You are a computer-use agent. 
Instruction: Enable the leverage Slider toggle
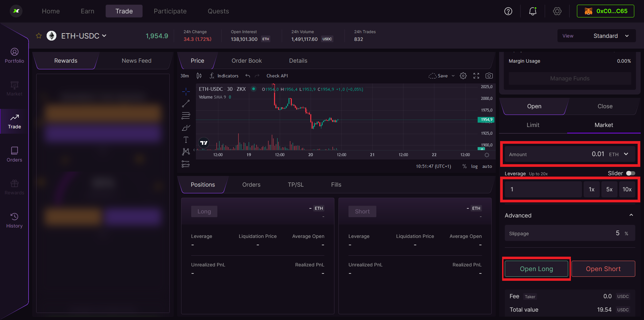631,173
